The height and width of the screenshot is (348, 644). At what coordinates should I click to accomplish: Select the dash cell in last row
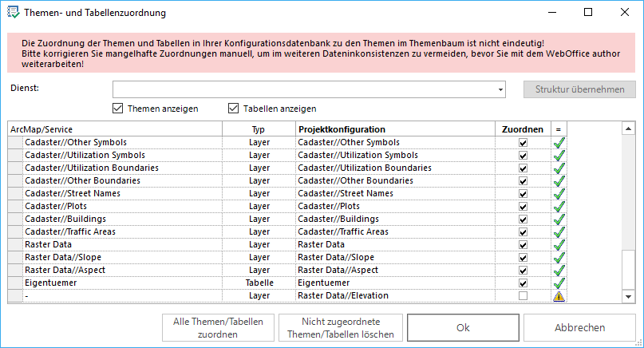122,295
